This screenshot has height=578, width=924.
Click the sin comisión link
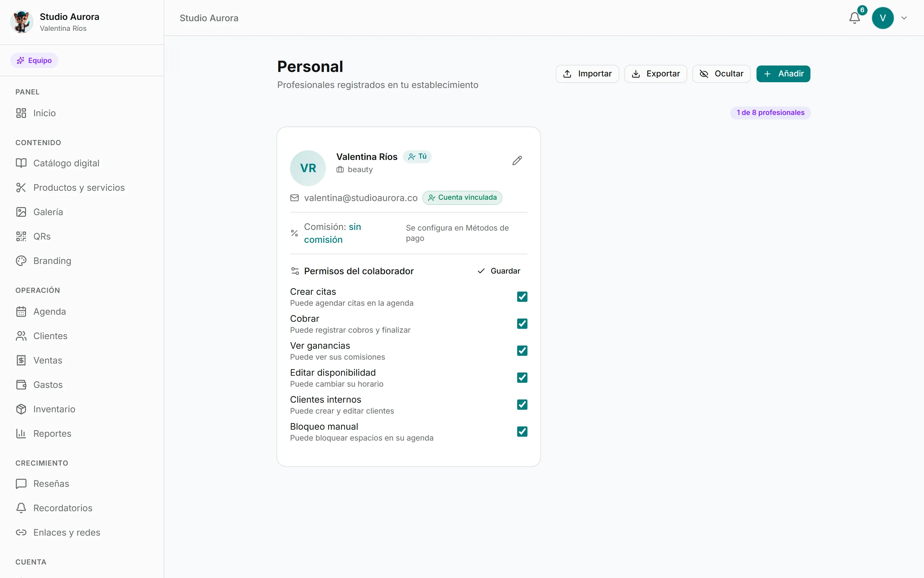coord(333,233)
